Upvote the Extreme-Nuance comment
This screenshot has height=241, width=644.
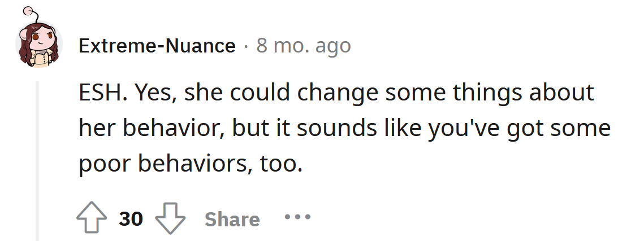pos(93,219)
